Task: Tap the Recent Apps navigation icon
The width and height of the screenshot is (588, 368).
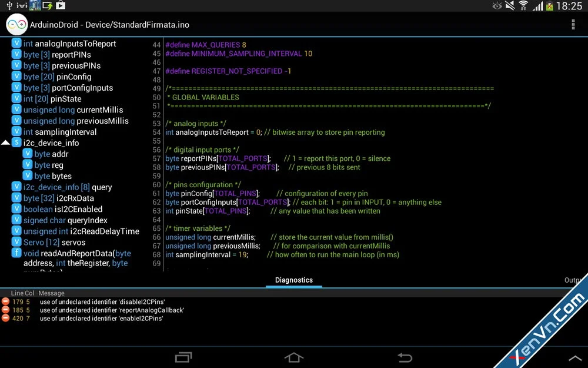Action: (x=183, y=357)
